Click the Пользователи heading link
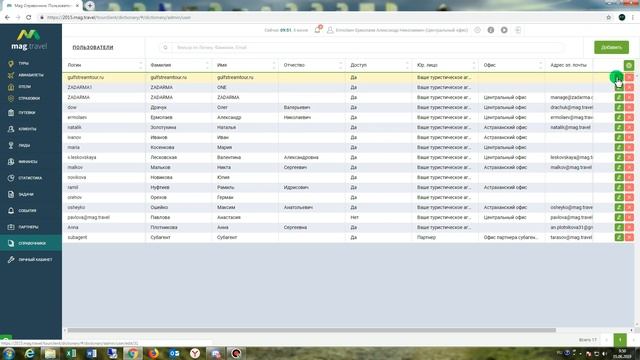The height and width of the screenshot is (360, 640). [93, 47]
